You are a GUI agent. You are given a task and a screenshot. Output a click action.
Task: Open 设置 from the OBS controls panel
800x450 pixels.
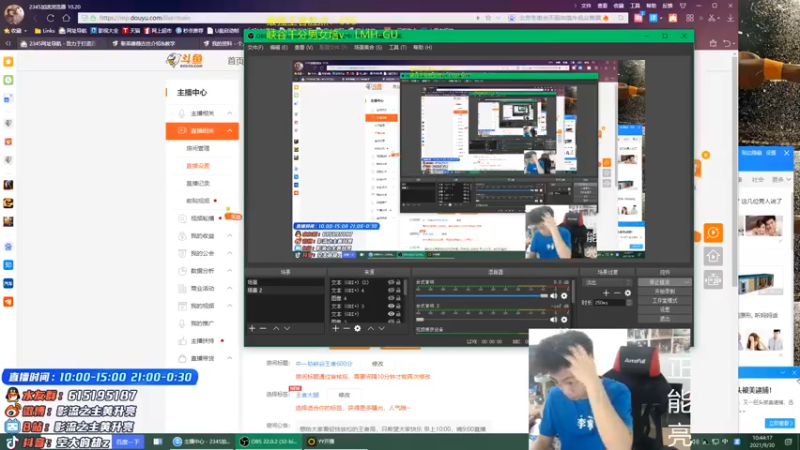pos(664,310)
